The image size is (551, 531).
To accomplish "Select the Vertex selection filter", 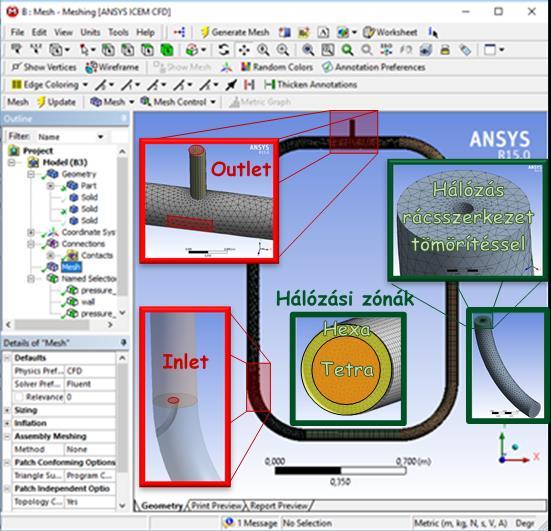I will [x=108, y=50].
